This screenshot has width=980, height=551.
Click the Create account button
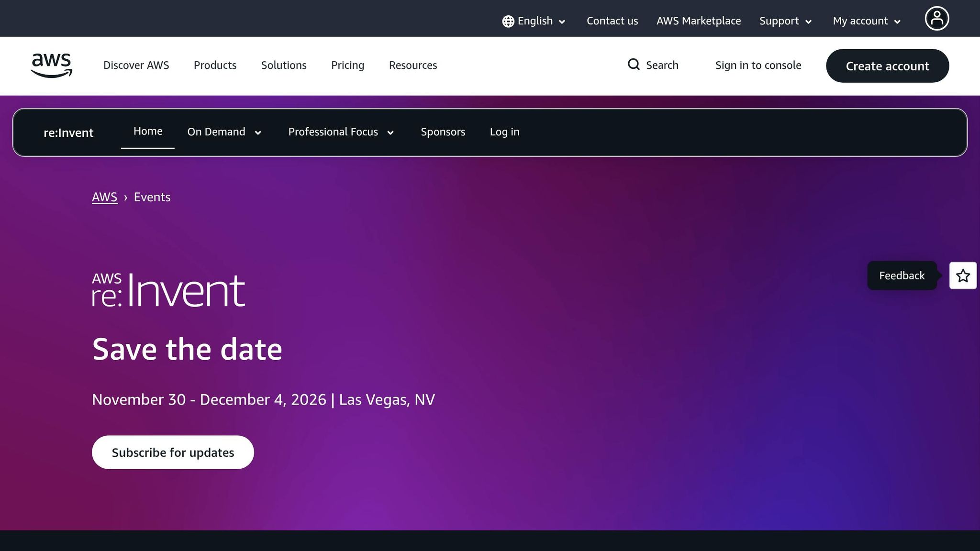click(887, 66)
